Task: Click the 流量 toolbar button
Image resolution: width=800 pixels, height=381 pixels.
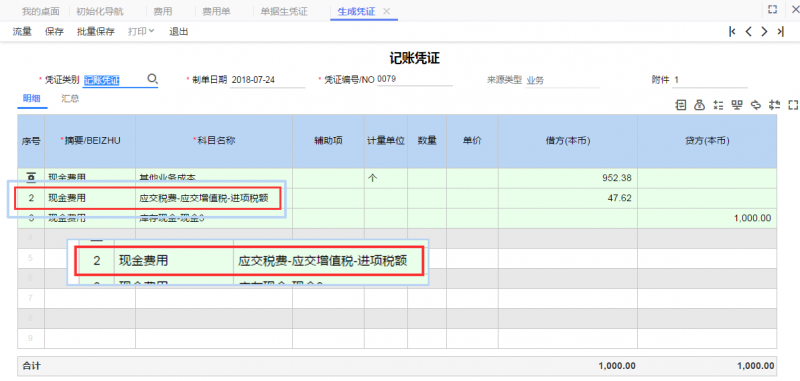Action: (22, 32)
